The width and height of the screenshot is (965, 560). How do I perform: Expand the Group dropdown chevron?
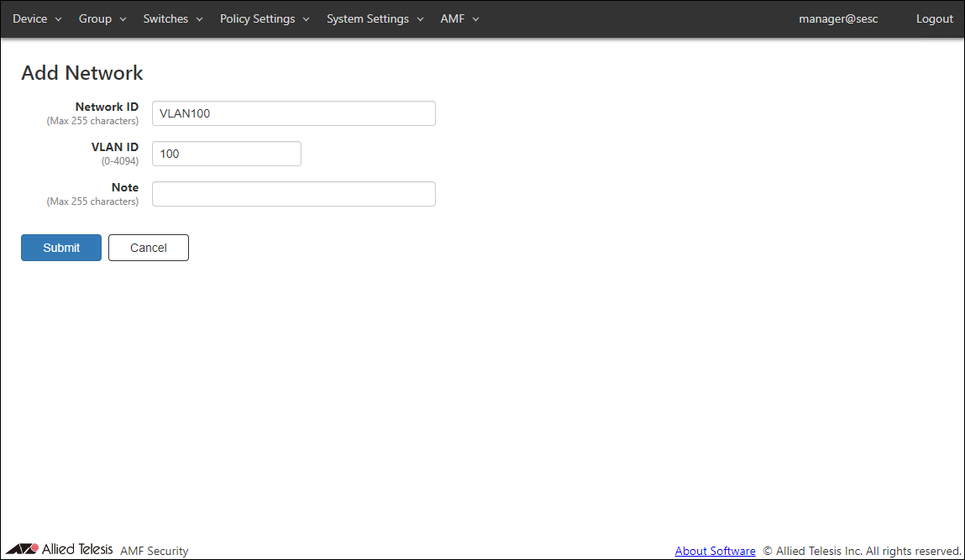[123, 19]
